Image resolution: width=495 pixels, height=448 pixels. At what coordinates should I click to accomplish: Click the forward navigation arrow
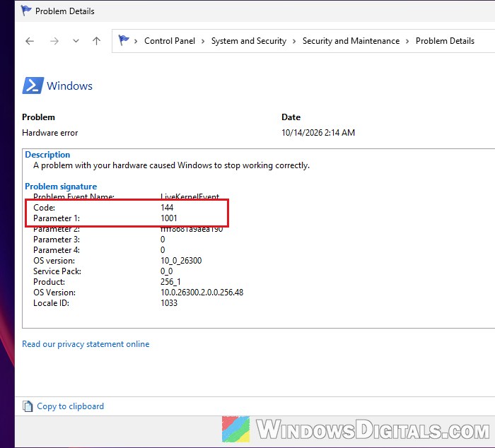[x=54, y=41]
